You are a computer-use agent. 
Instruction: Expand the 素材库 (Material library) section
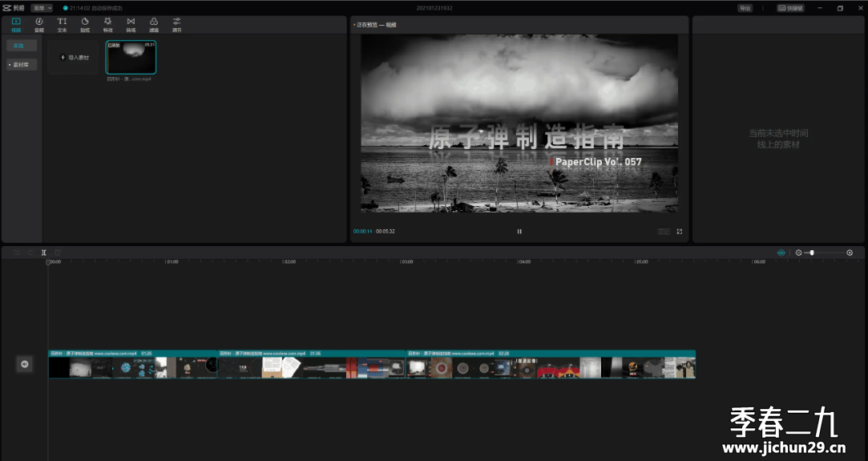tap(22, 65)
